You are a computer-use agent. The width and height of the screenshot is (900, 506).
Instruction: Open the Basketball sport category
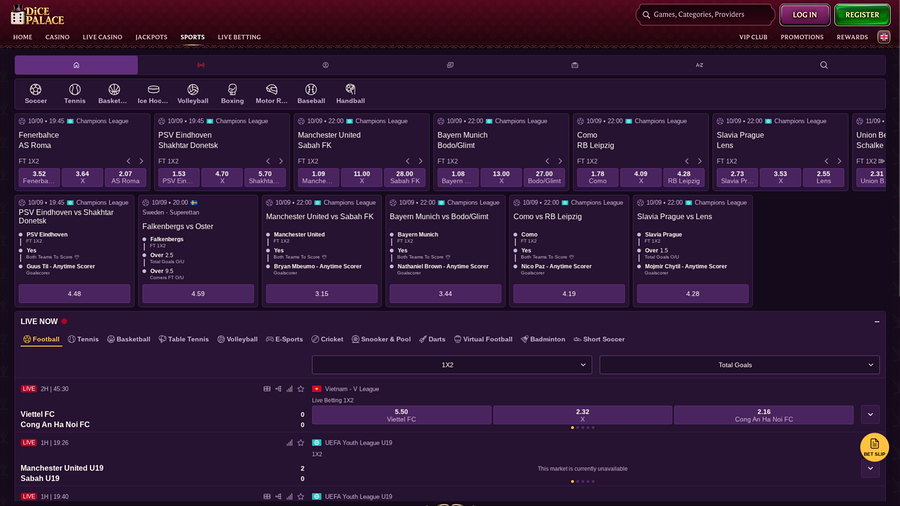pos(114,94)
